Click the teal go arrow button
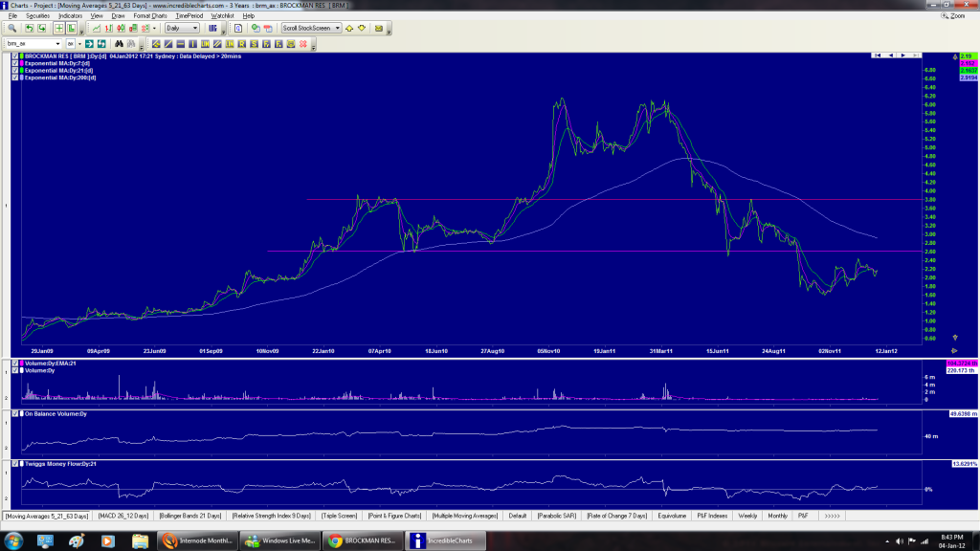Screen dimensions: 980x551 pos(89,44)
